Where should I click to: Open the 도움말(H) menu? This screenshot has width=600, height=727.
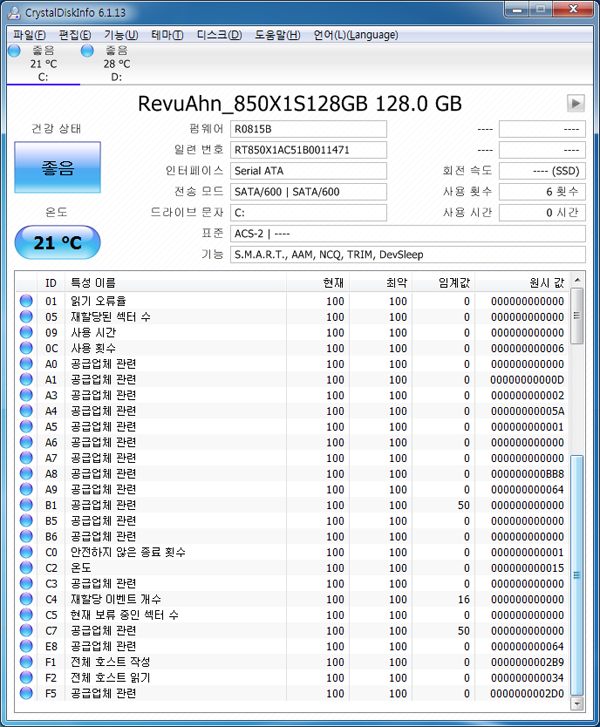tap(277, 35)
